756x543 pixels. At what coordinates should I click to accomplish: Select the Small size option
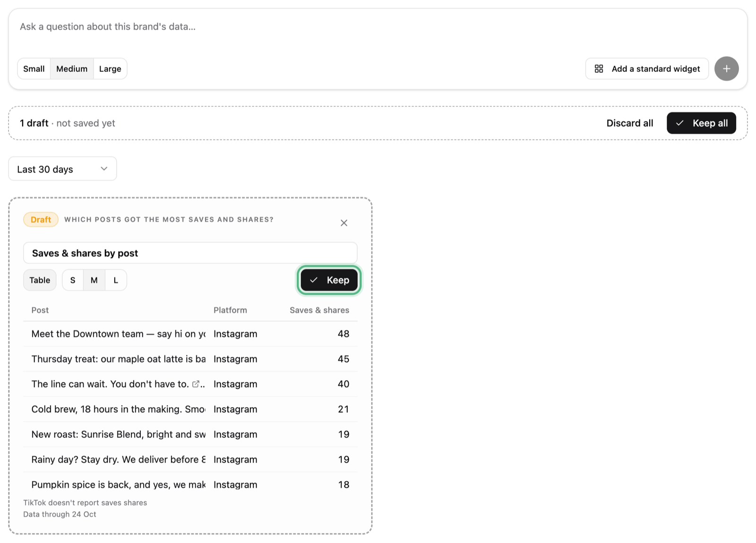[34, 69]
